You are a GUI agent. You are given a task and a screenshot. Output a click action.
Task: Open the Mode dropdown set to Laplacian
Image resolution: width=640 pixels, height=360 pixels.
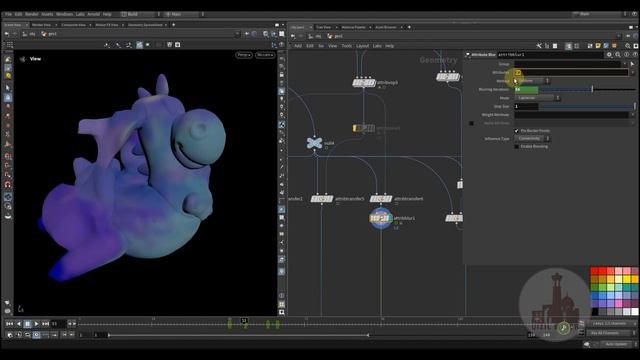537,98
